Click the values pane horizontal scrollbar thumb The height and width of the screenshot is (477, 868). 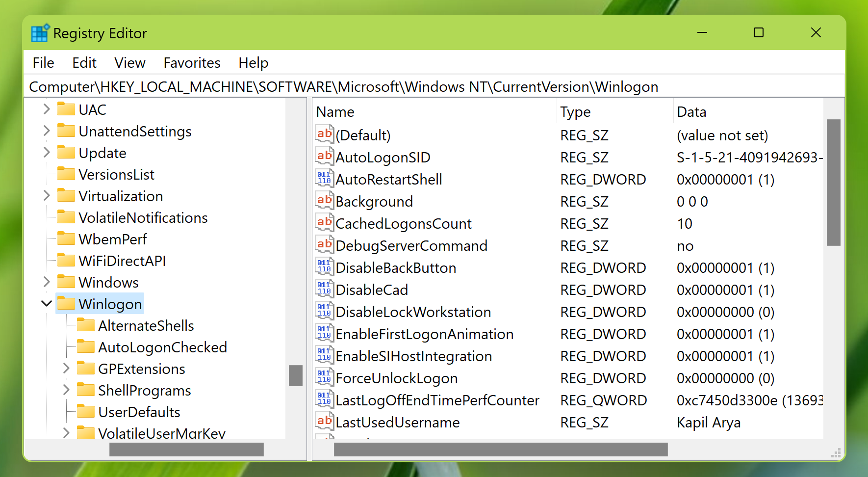point(501,449)
